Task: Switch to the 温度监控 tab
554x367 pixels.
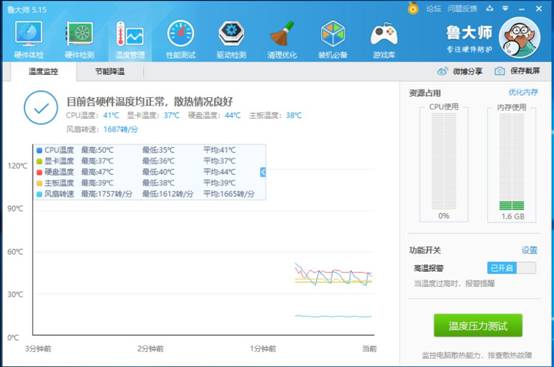Action: click(x=43, y=72)
